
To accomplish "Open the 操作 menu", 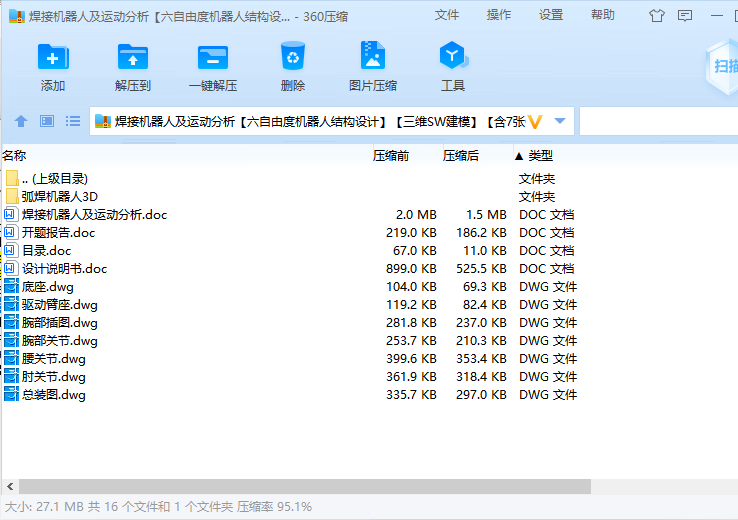I will click(x=498, y=15).
